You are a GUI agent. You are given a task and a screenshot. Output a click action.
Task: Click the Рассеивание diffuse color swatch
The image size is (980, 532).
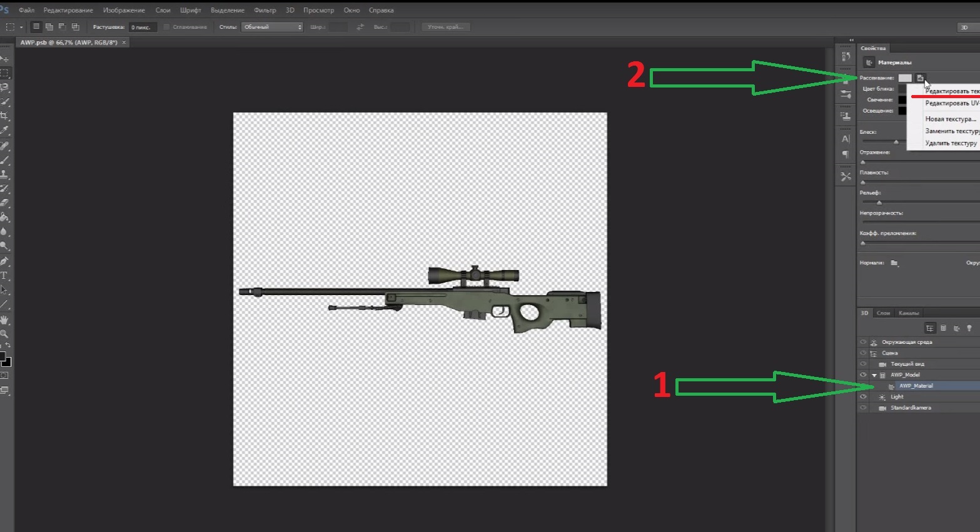(x=905, y=78)
